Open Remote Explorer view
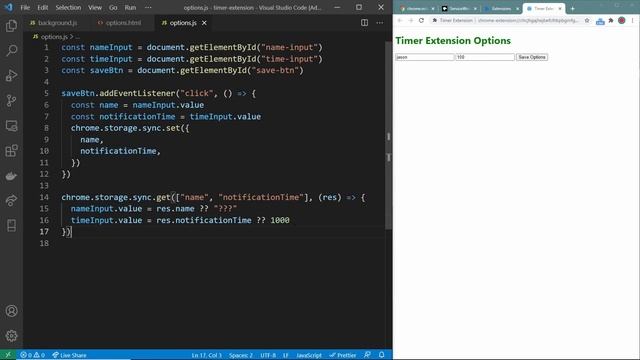 point(11,126)
